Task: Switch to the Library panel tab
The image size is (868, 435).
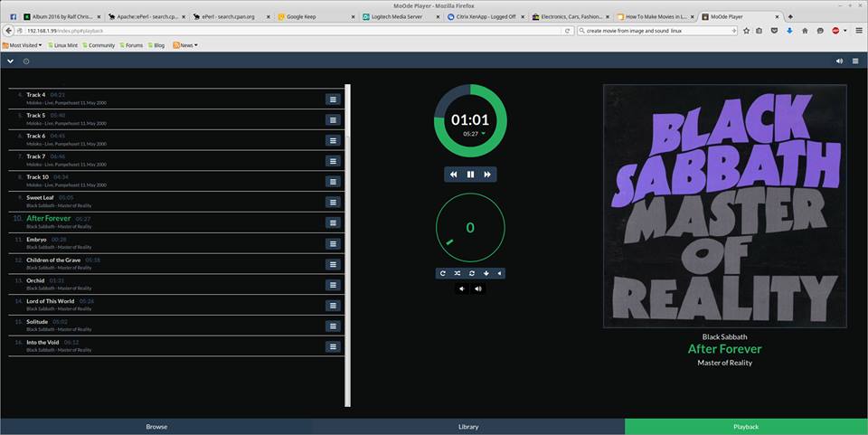Action: 468,427
